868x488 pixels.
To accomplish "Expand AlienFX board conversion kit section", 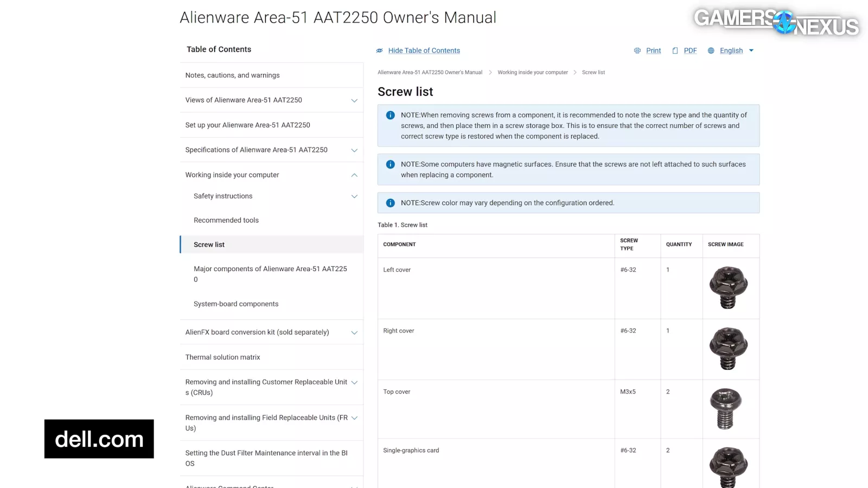I will coord(354,332).
